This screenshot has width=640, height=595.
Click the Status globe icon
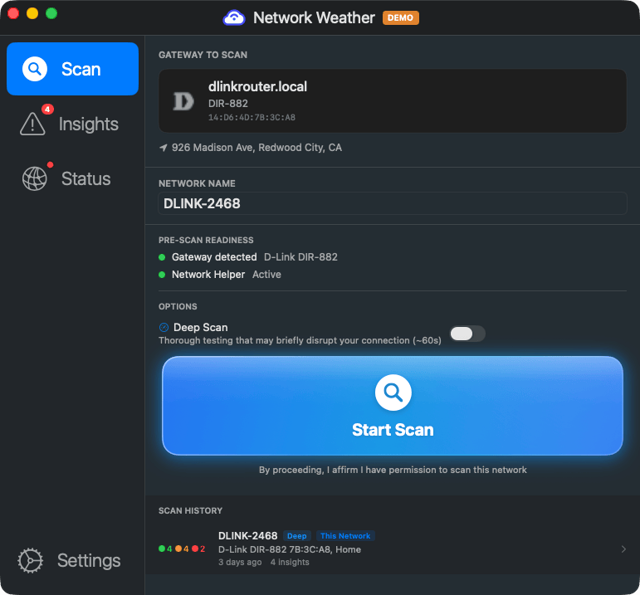click(x=34, y=179)
